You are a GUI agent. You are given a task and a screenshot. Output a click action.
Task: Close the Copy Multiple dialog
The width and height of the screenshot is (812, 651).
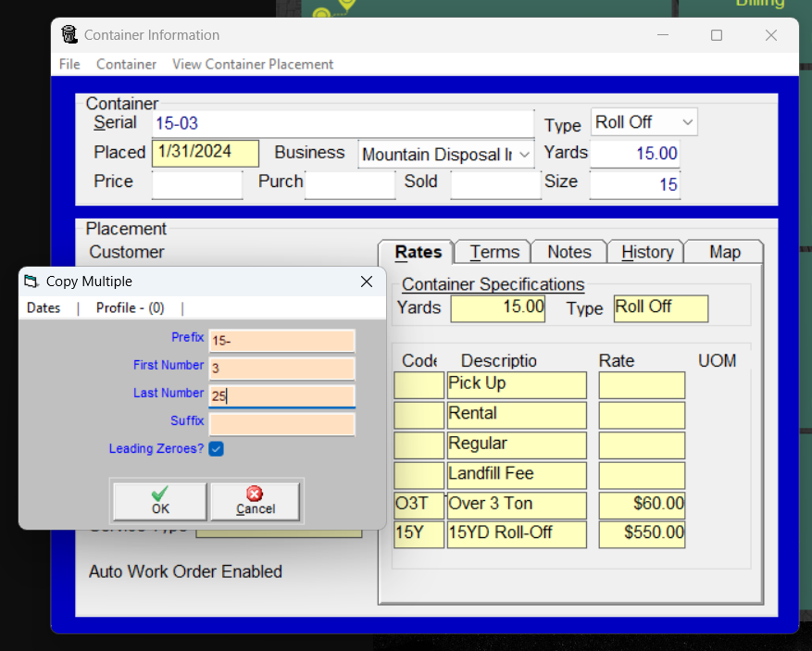[x=366, y=282]
